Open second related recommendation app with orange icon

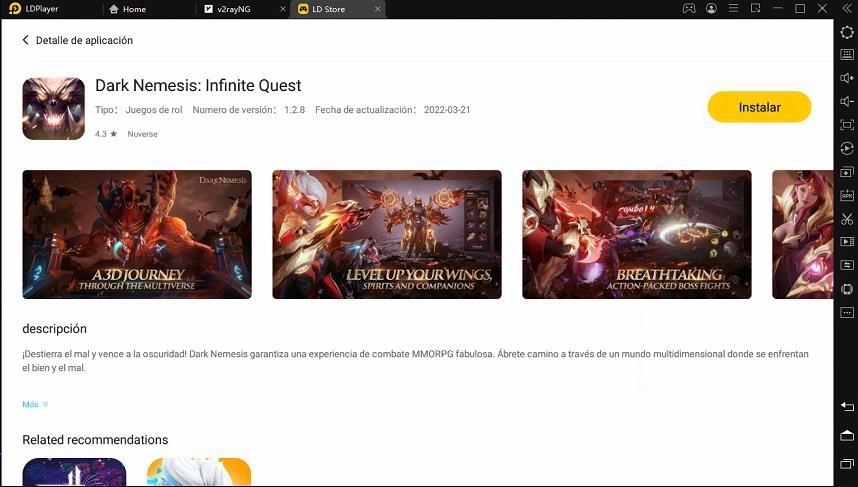pyautogui.click(x=199, y=472)
